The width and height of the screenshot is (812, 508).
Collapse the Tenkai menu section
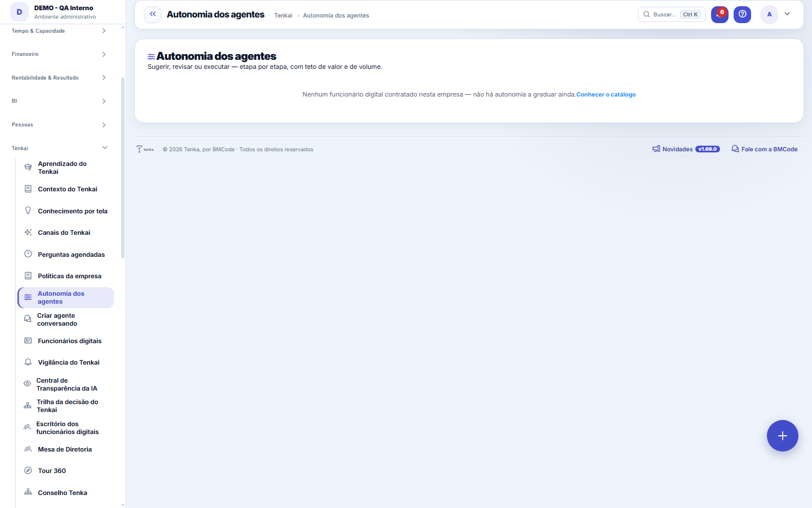(59, 148)
